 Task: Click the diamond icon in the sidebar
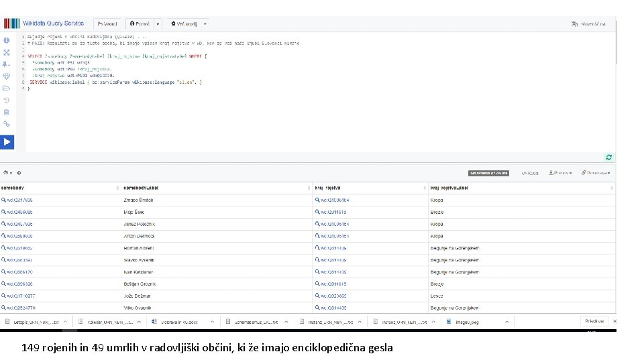click(x=7, y=76)
